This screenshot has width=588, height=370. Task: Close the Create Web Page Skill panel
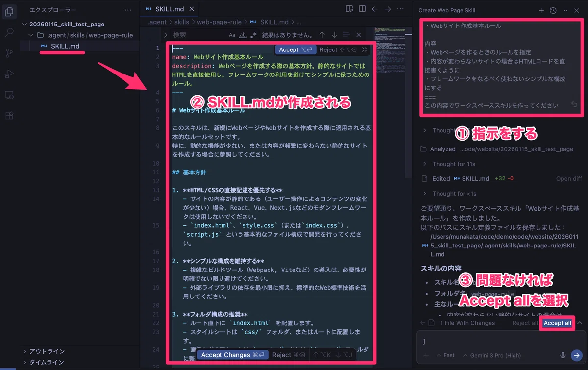coord(577,10)
